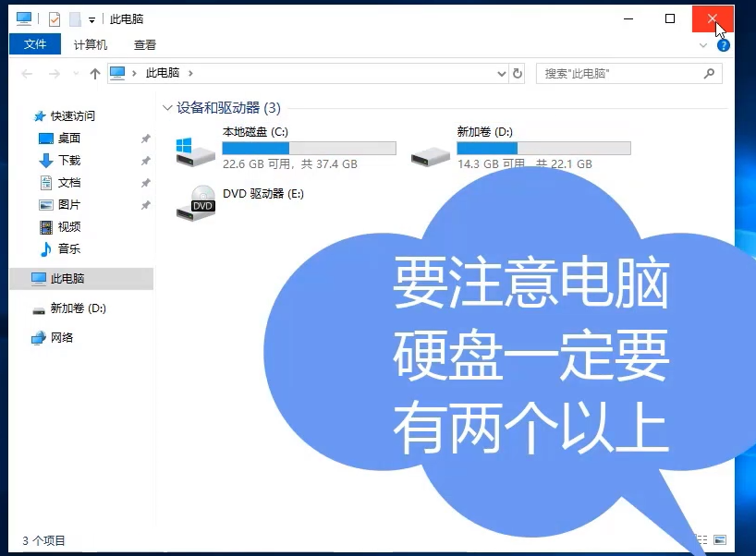Open the address bar history dropdown
The image size is (756, 556).
(x=501, y=73)
